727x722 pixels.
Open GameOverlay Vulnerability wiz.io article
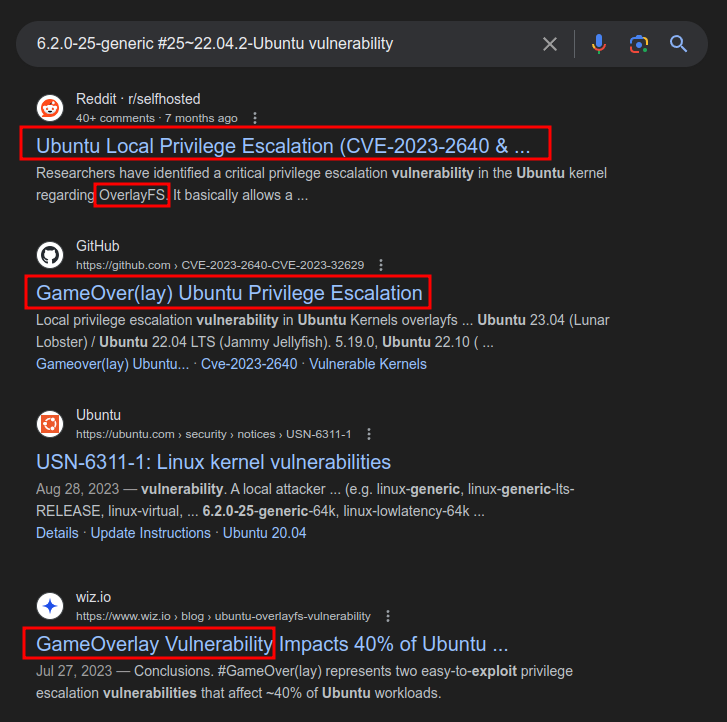point(272,642)
